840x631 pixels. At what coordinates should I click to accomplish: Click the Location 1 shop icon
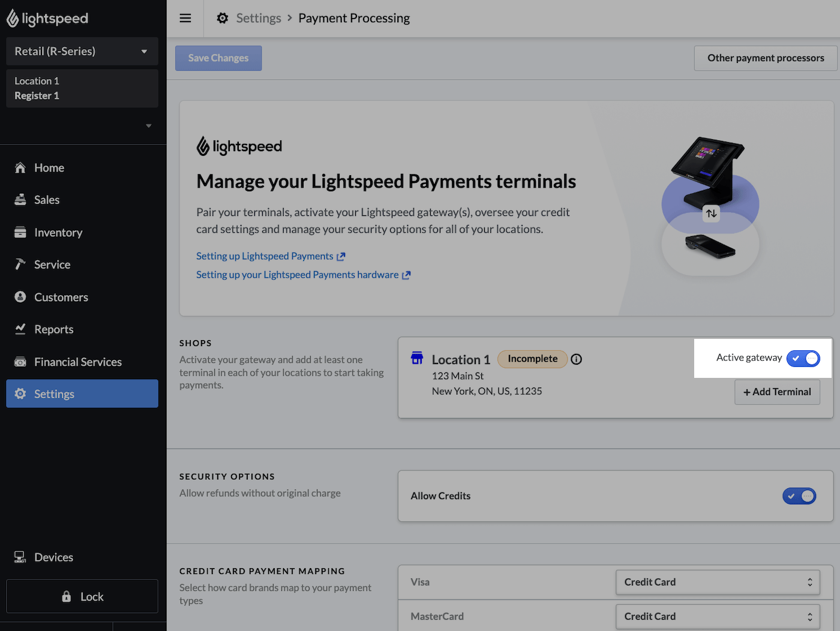pyautogui.click(x=417, y=358)
